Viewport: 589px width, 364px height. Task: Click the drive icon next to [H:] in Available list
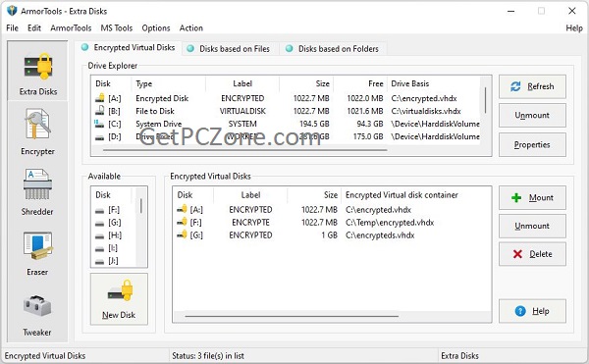[99, 236]
